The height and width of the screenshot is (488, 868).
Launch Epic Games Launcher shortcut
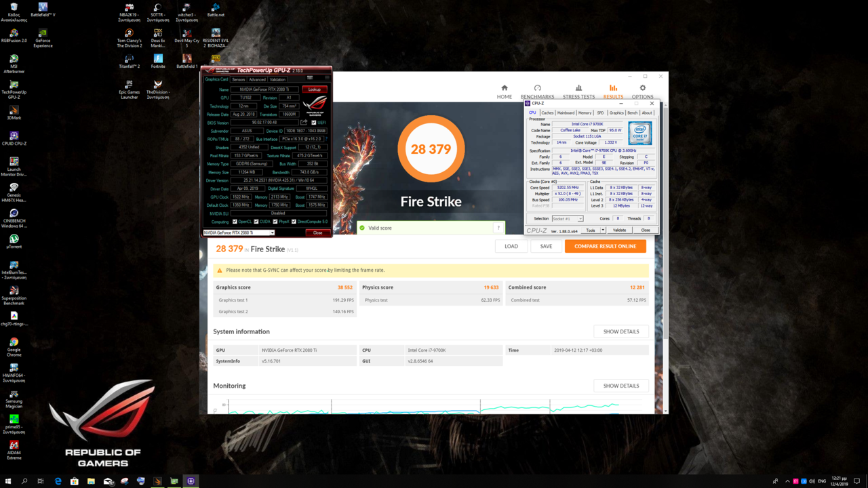click(x=129, y=89)
